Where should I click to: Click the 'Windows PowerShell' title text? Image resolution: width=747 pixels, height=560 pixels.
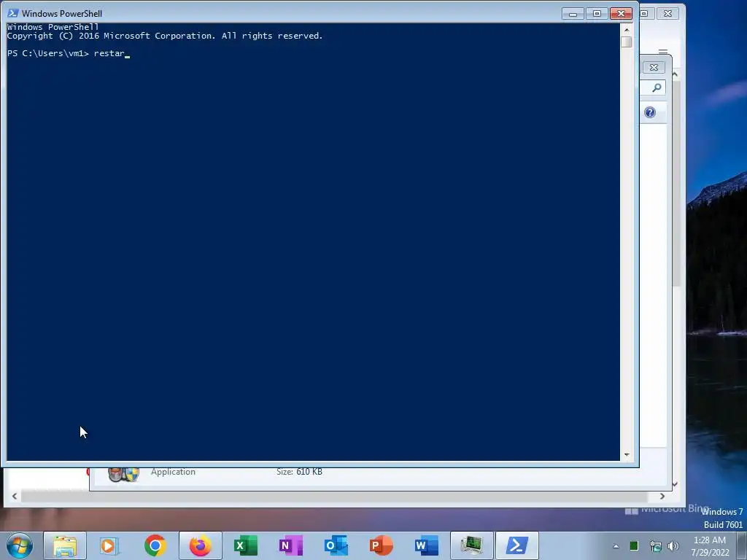click(x=62, y=13)
